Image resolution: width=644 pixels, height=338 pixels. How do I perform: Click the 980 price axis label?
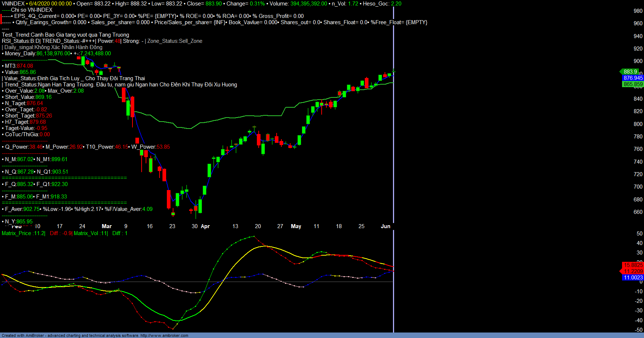coord(638,11)
